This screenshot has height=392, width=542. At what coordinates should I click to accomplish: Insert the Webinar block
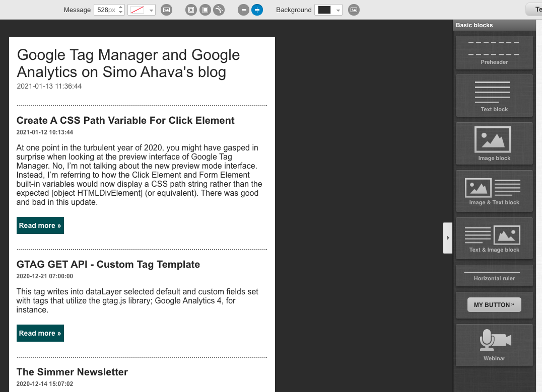pos(494,345)
